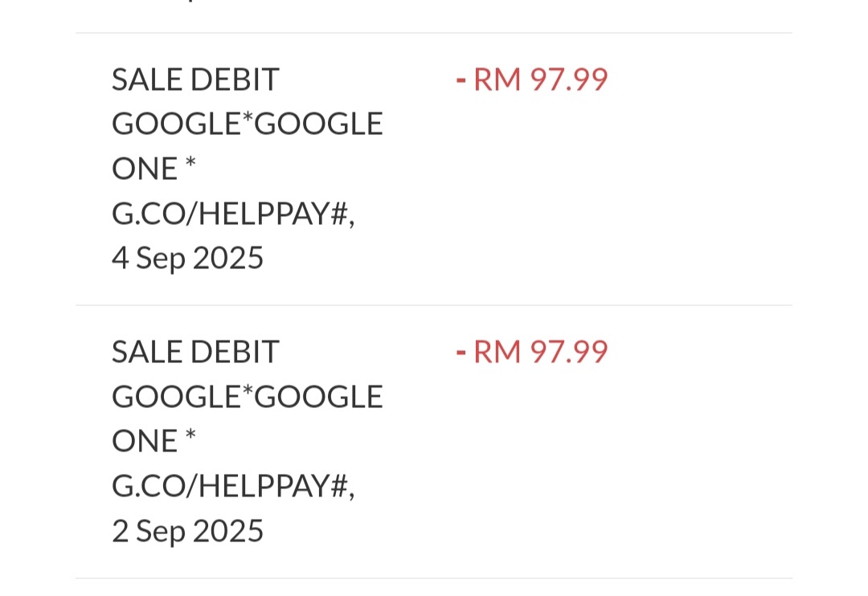This screenshot has width=868, height=596.
Task: Tap G.CO/HELPPAY# reference in second transaction
Action: (x=233, y=486)
